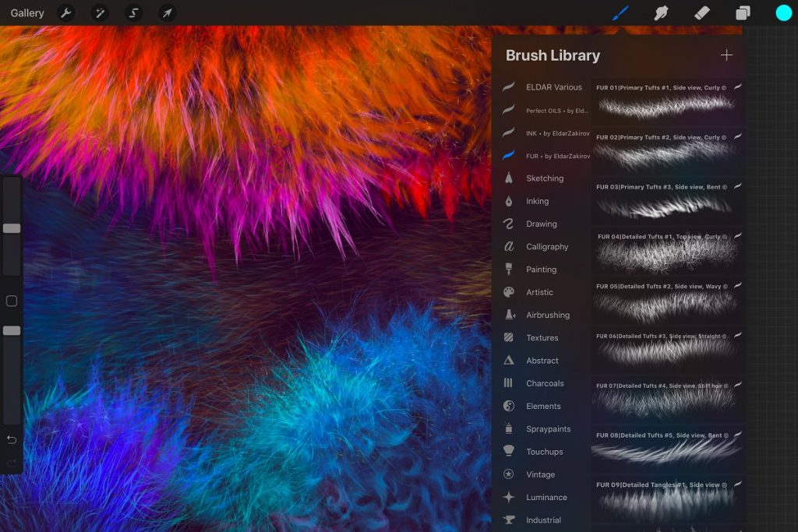This screenshot has width=798, height=532.
Task: Click the Industrial anvil icon
Action: click(508, 520)
